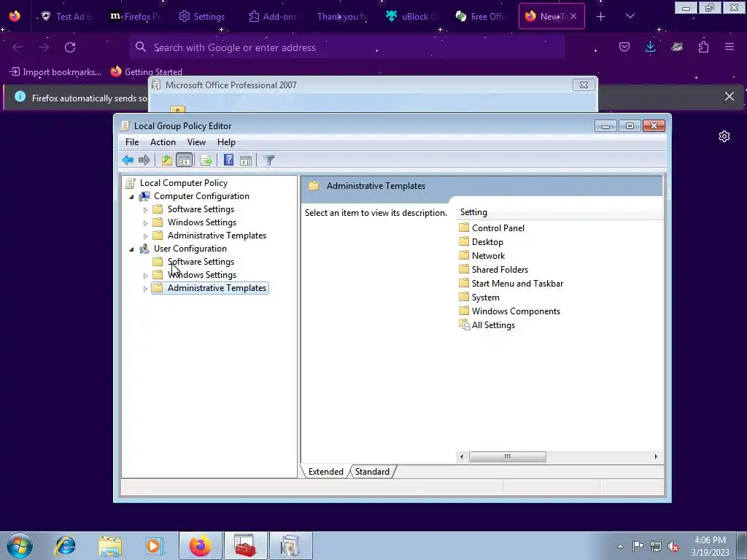The height and width of the screenshot is (560, 747).
Task: Click the scroll left arrow in settings list
Action: (461, 456)
